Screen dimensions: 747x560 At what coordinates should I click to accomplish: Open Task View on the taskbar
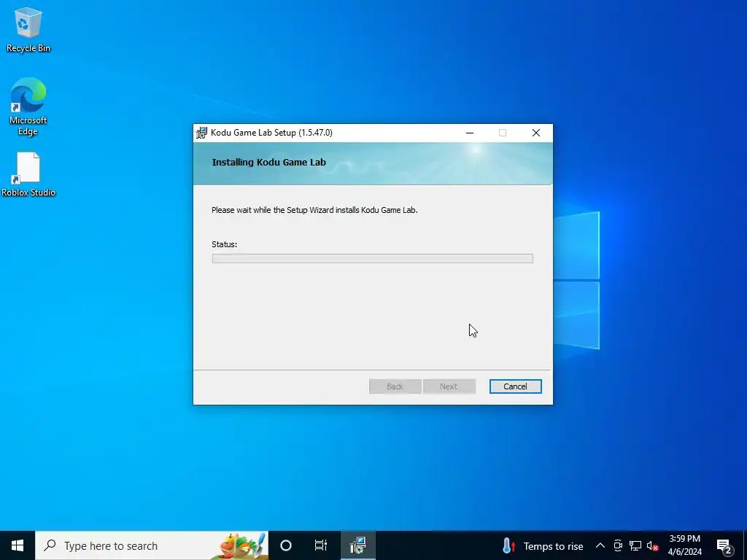coord(321,545)
